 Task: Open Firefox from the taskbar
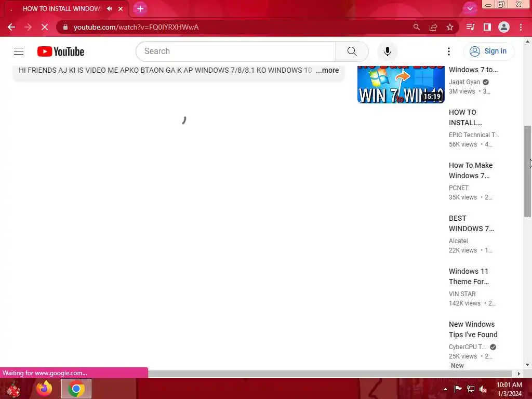click(45, 389)
